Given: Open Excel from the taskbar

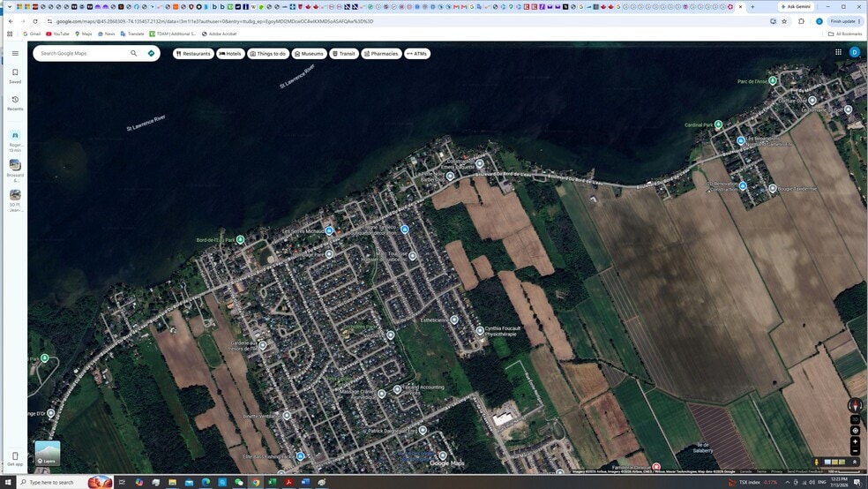Looking at the screenshot, I should pos(272,482).
